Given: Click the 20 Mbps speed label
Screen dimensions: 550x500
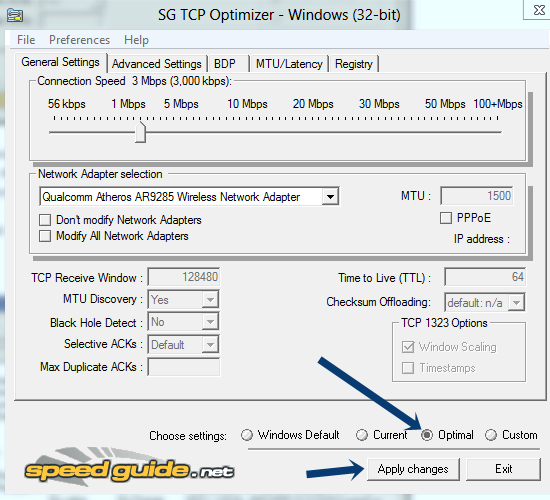Looking at the screenshot, I should tap(313, 104).
